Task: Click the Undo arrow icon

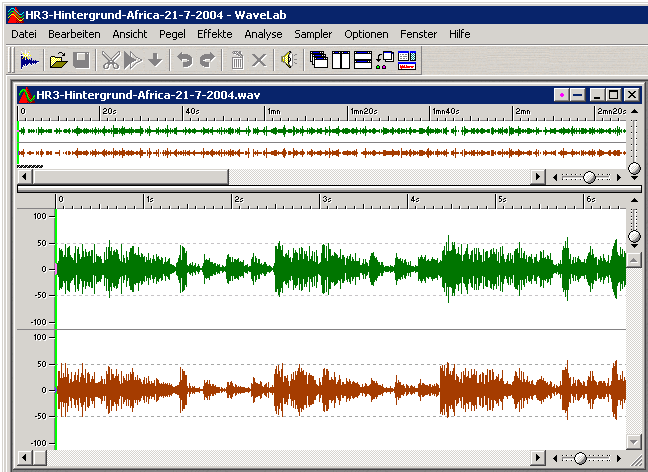Action: 184,60
